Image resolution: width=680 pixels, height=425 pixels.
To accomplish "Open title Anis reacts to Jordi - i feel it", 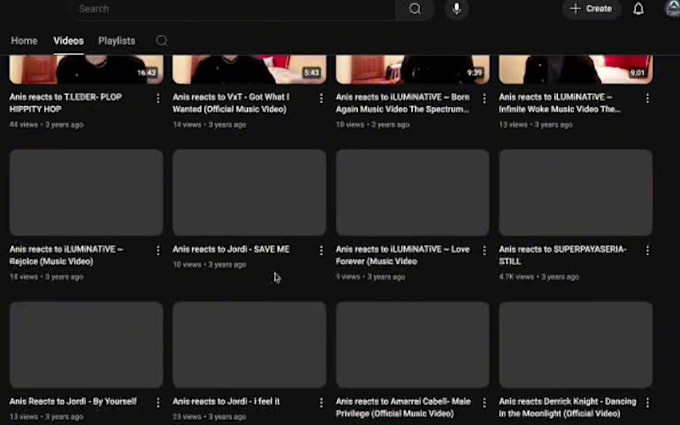I will (x=226, y=402).
